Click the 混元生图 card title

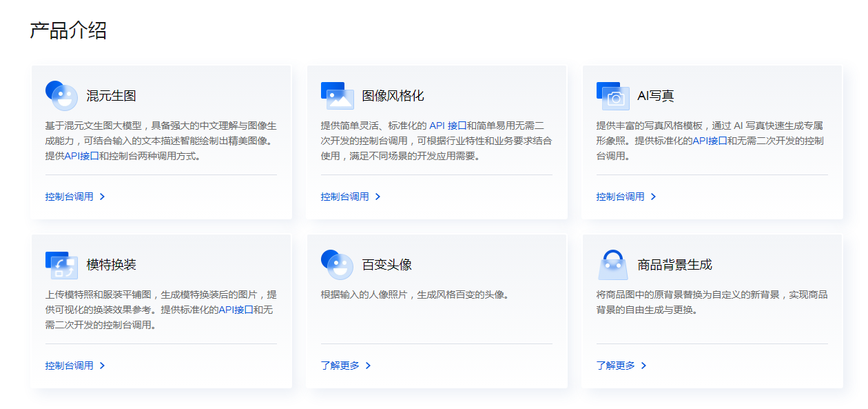pos(110,95)
